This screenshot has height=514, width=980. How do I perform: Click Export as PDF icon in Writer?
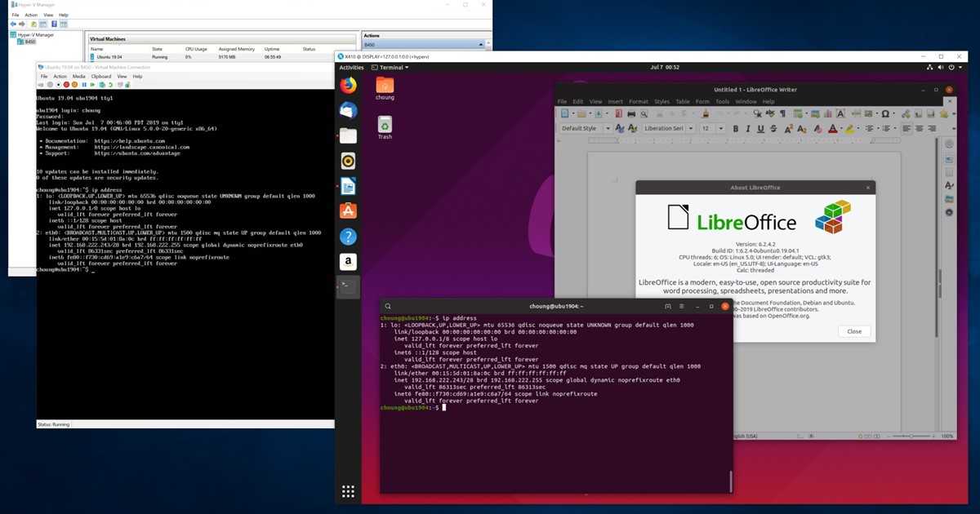coord(618,113)
